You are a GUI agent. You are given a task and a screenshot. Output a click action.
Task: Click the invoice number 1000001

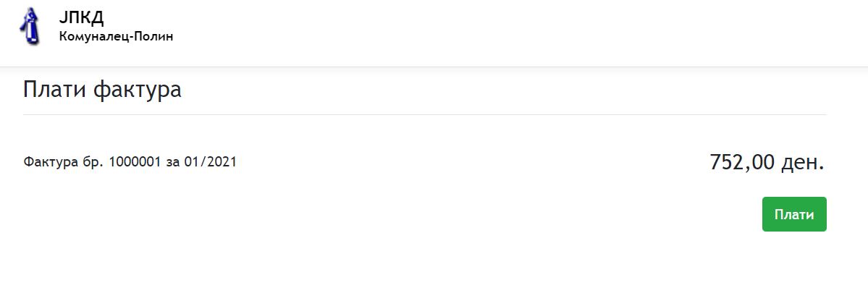(135, 162)
